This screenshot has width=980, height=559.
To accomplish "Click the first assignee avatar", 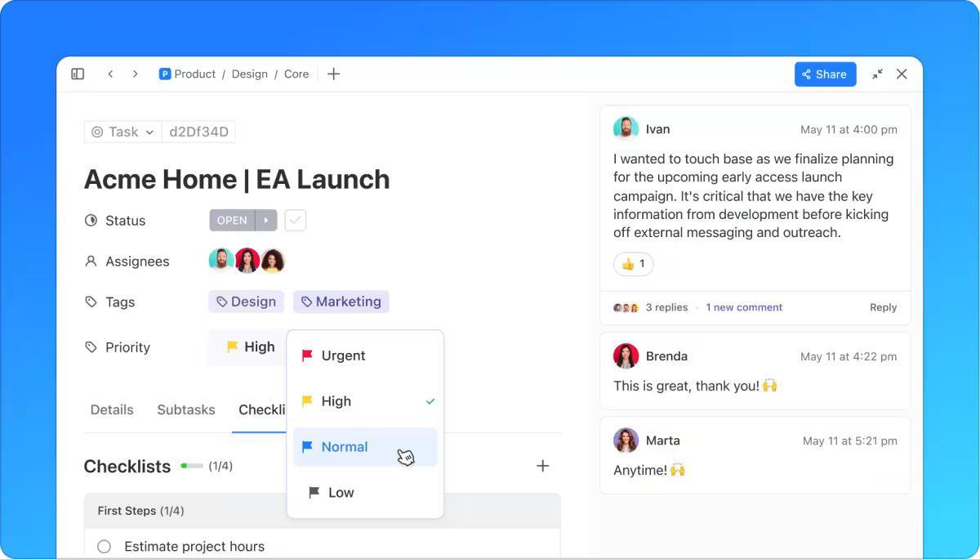I will point(221,261).
